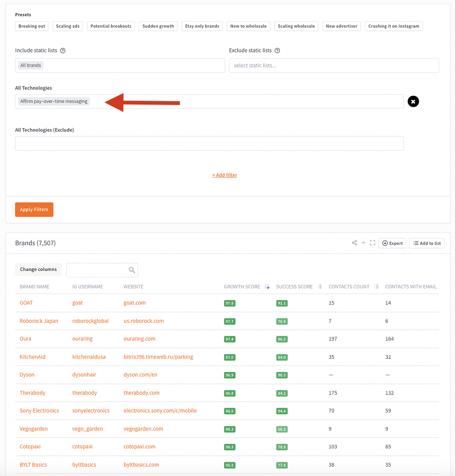Open the Dyson brand link

(27, 375)
